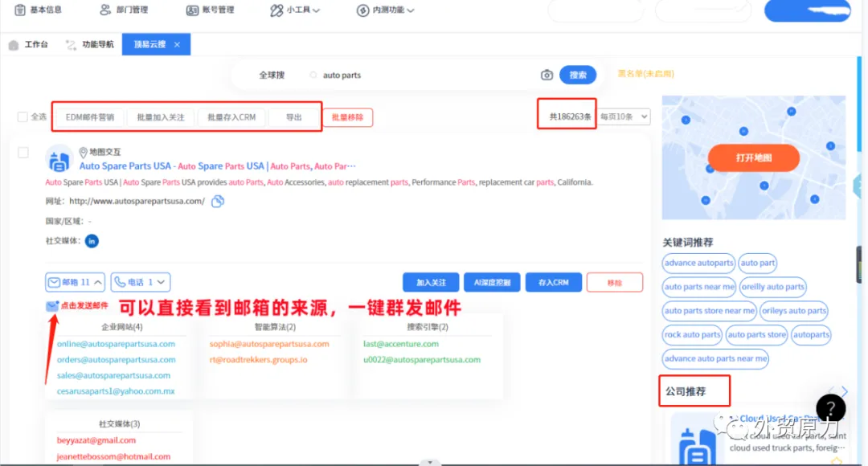Select keyword tag oreilly auto parts
Viewport: 868px width, 466px height.
(773, 287)
